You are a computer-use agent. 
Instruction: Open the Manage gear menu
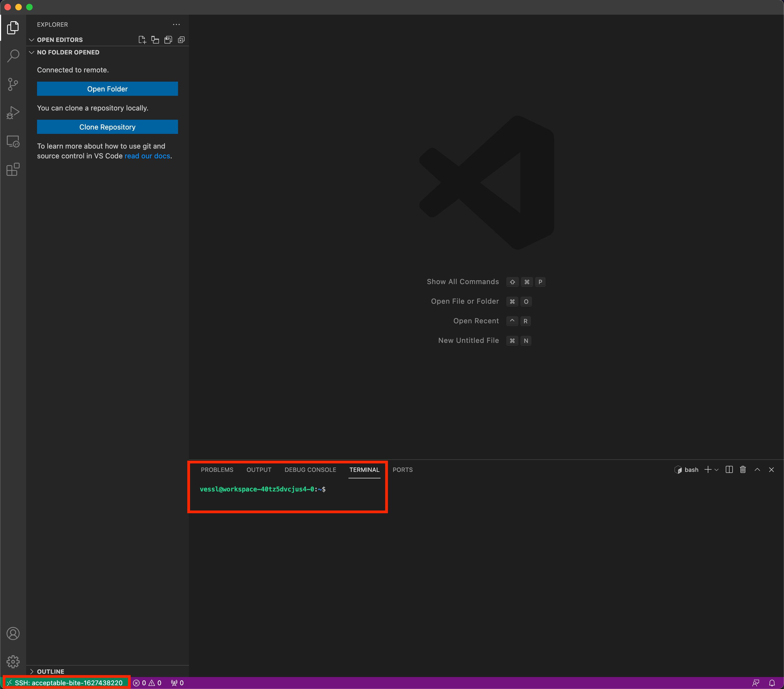(13, 661)
